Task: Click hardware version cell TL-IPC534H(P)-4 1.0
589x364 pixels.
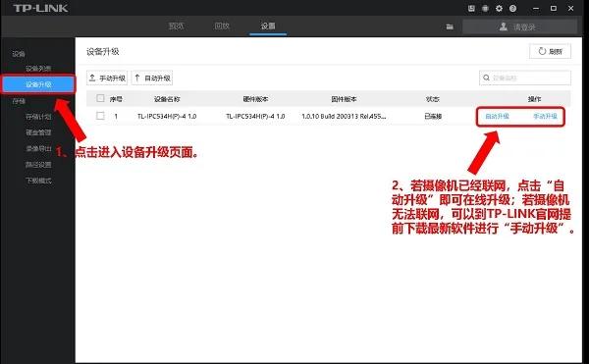Action: [255, 117]
